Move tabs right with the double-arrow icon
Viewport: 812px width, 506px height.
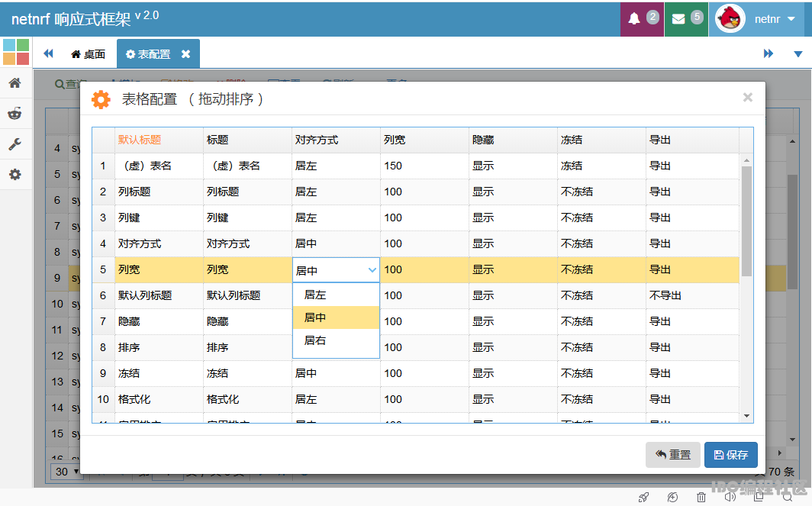(768, 53)
